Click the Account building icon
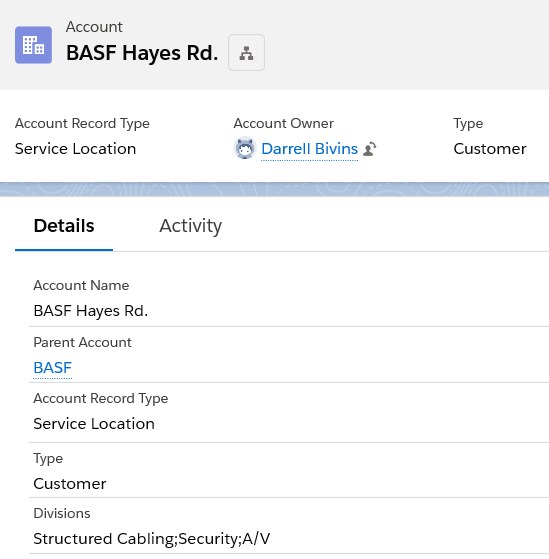 (x=33, y=45)
